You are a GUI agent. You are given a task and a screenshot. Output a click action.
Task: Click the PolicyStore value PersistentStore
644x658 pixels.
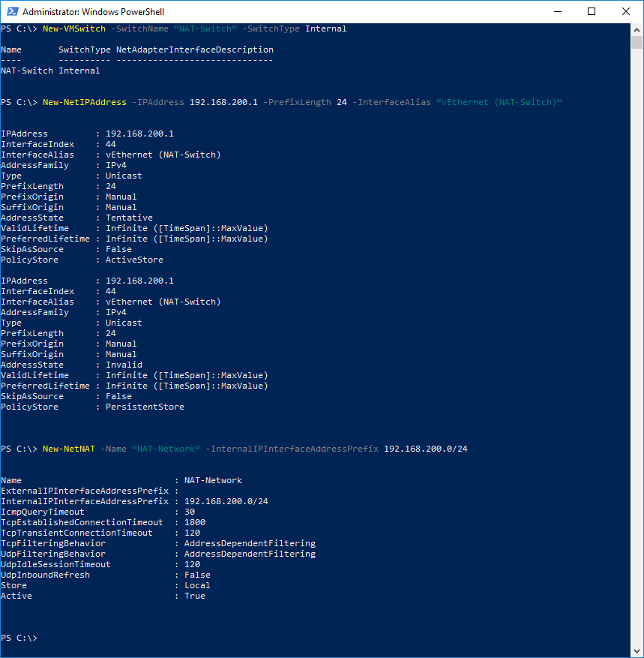(x=145, y=407)
